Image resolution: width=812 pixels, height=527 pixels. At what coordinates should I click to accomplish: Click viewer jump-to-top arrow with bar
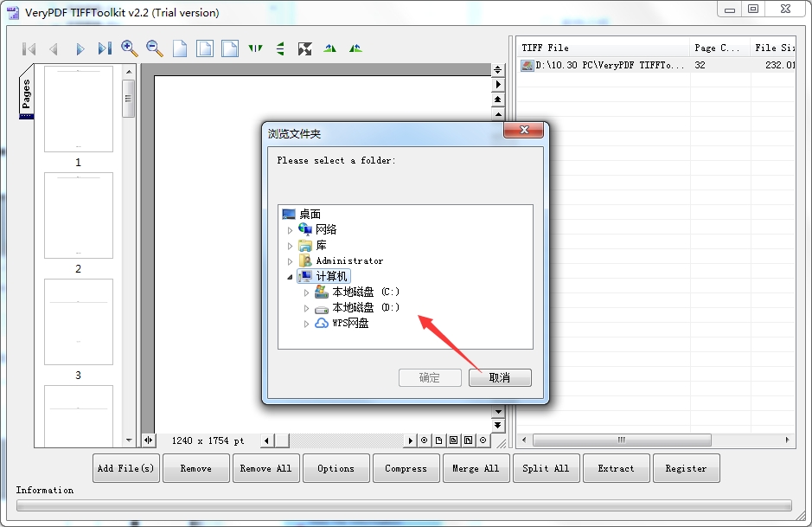tap(497, 99)
